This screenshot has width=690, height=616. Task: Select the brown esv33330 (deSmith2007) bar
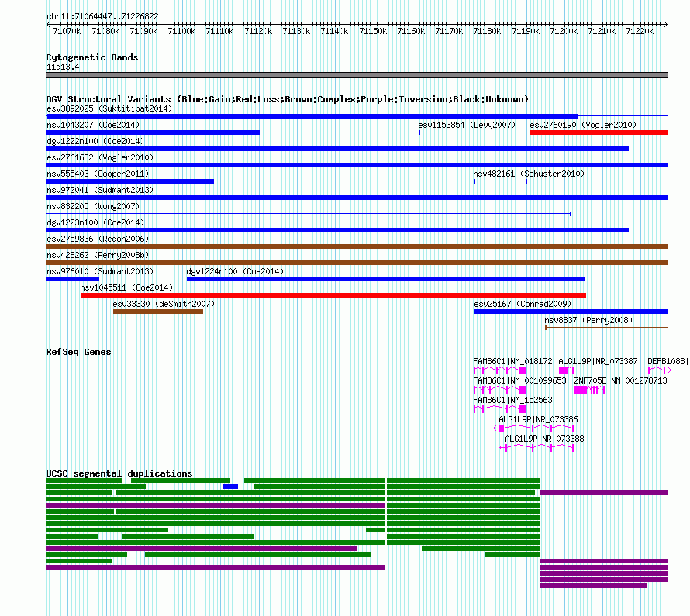(x=158, y=311)
